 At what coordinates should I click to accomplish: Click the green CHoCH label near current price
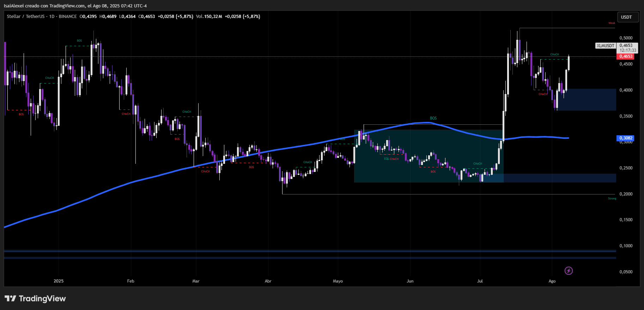[x=554, y=55]
